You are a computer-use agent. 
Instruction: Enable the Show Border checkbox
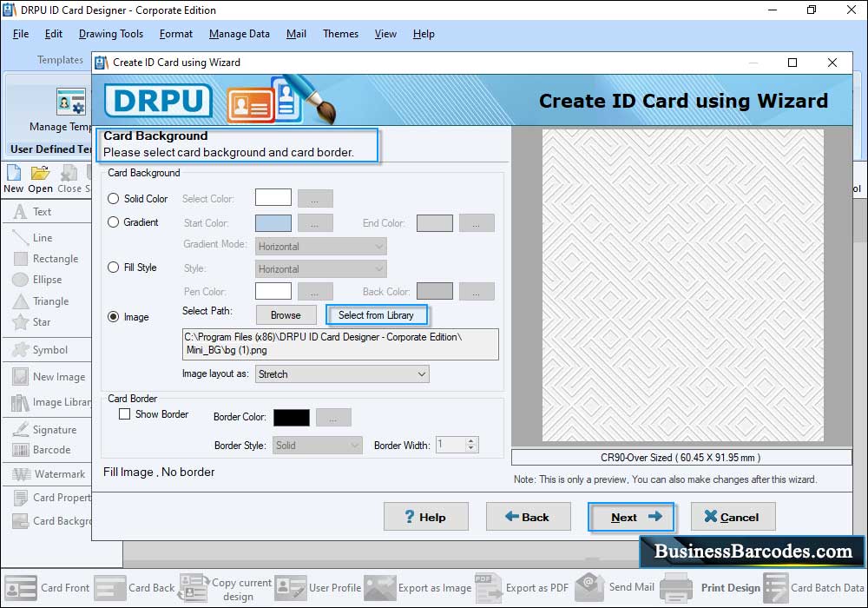(x=124, y=414)
